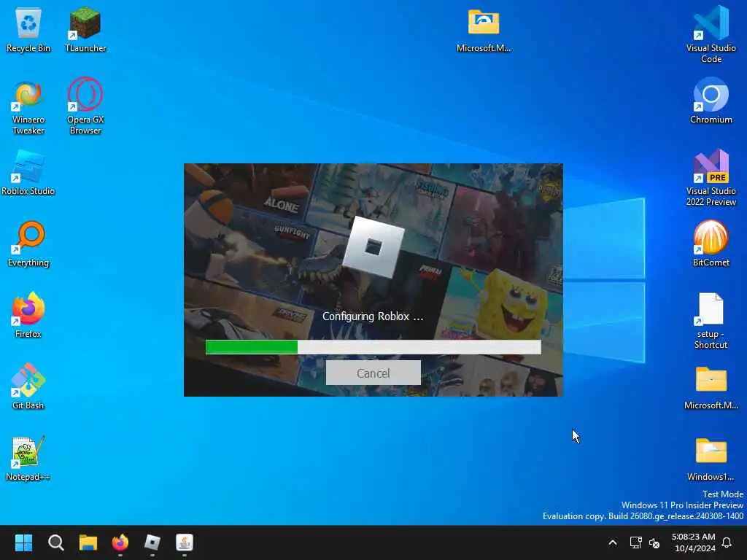Open taskbar Search
This screenshot has height=560, width=747.
(x=55, y=542)
